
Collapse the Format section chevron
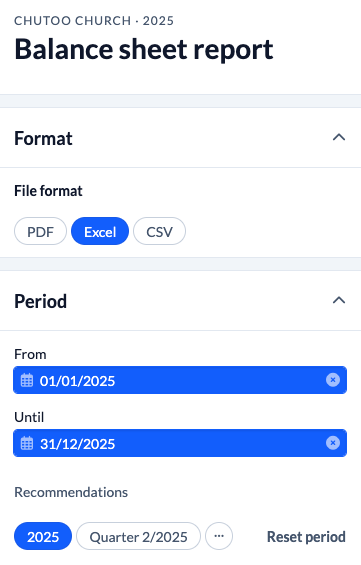tap(339, 137)
